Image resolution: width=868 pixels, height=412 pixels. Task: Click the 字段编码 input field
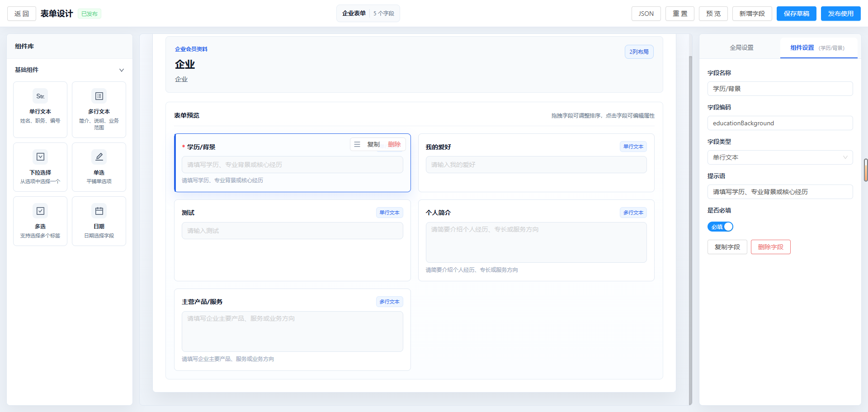(780, 123)
